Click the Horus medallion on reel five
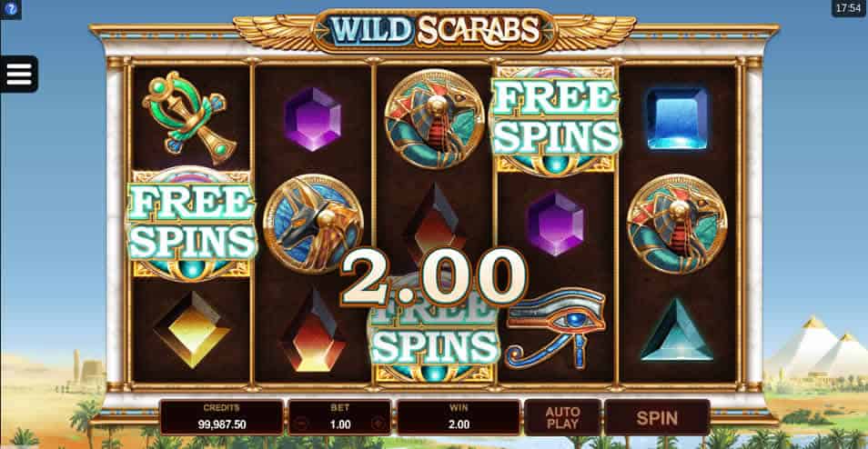Viewport: 868px width, 449px height. pos(677,224)
